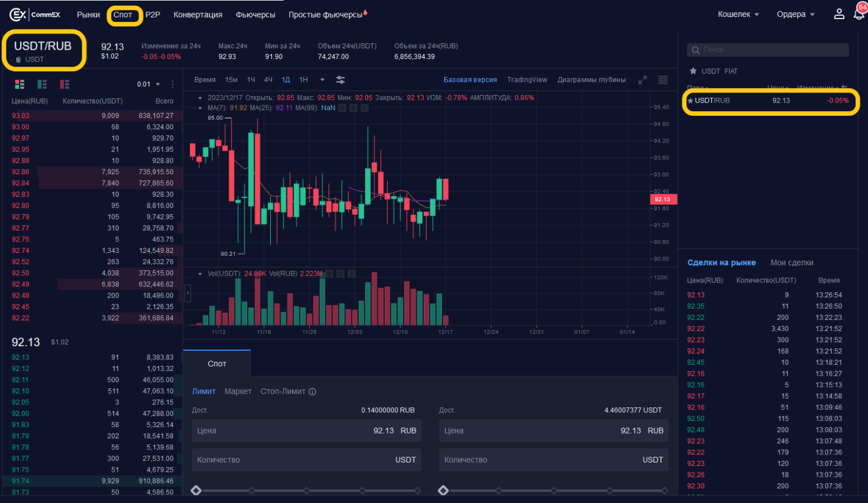Set chart interval to 1Д
This screenshot has height=503, width=868.
[286, 80]
